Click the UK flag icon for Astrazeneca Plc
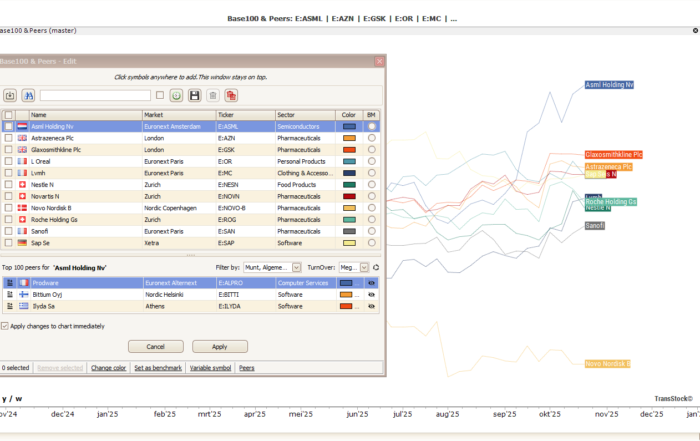 (22, 138)
